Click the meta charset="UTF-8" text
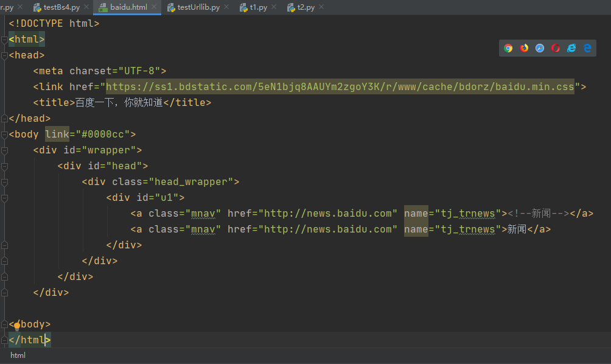Image resolution: width=611 pixels, height=364 pixels. click(x=99, y=71)
